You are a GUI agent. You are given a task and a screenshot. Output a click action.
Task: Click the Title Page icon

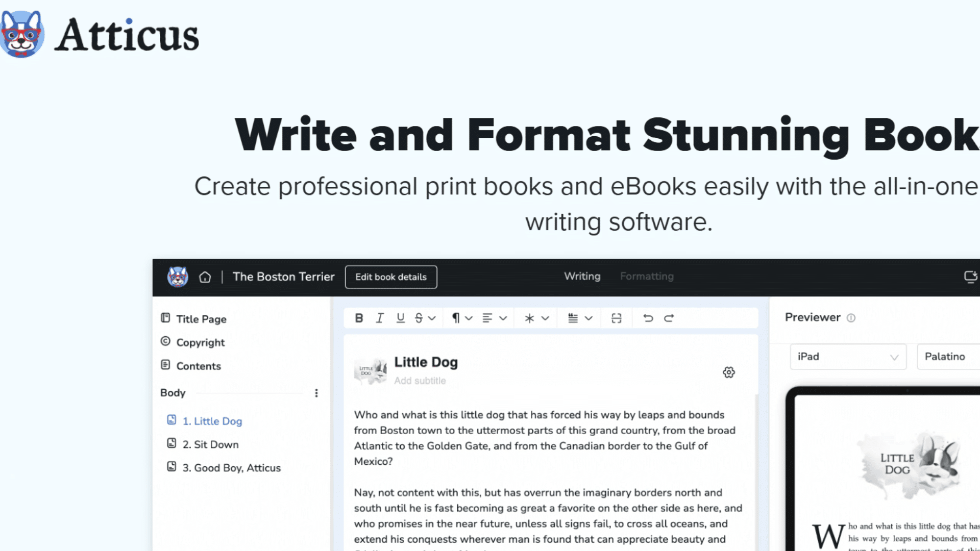coord(165,318)
